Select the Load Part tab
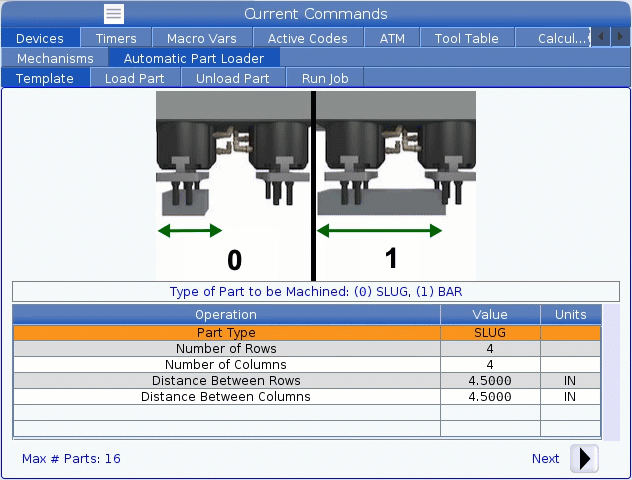Screen dimensions: 632x480 135,78
